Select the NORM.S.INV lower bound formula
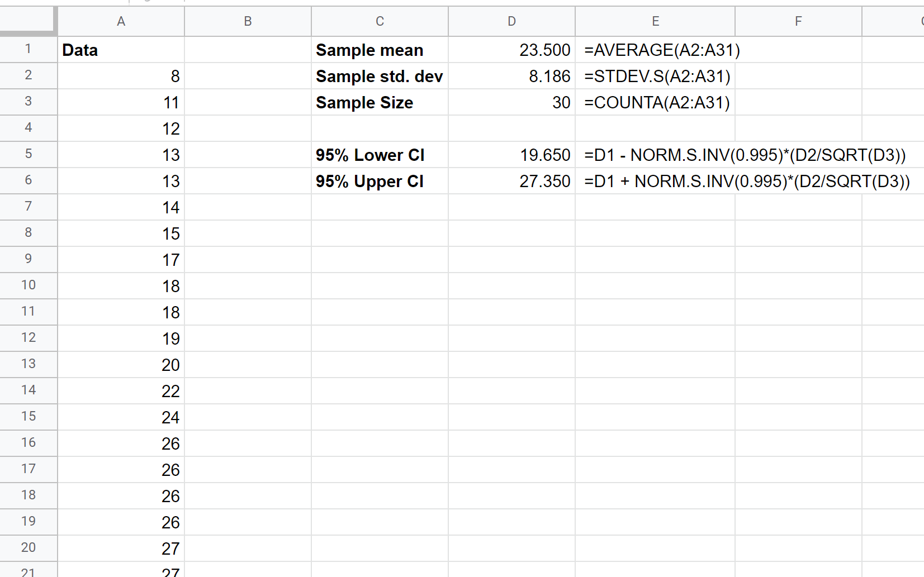 click(689, 155)
